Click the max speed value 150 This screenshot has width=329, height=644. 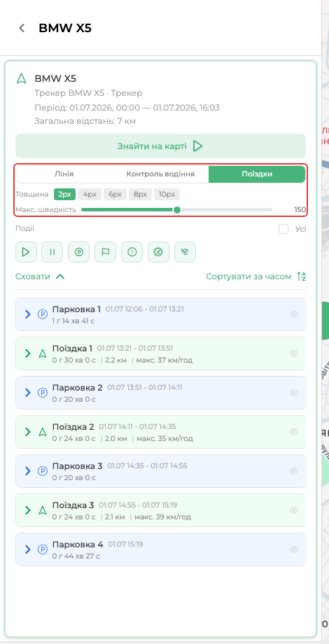[x=300, y=210]
